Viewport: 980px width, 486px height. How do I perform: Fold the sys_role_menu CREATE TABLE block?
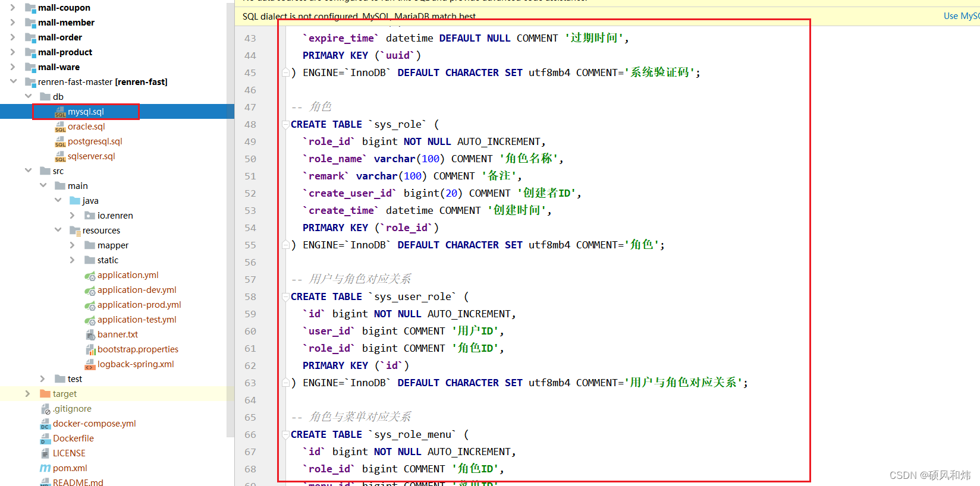pyautogui.click(x=285, y=435)
